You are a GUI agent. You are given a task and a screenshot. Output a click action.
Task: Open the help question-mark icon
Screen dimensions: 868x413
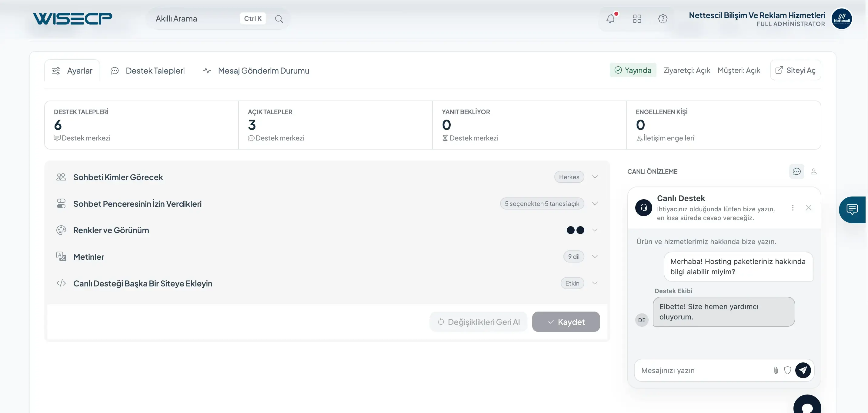(663, 18)
